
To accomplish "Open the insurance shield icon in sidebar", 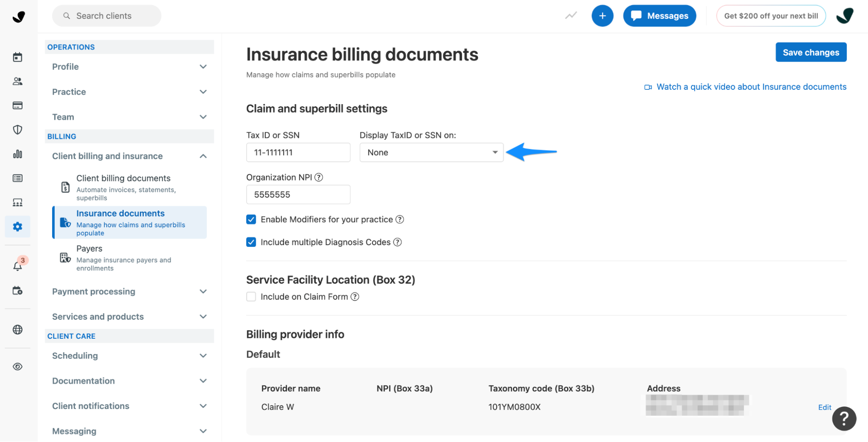I will [x=17, y=130].
